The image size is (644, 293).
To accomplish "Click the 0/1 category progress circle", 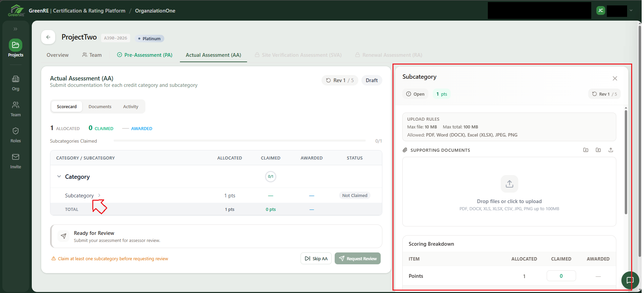I will coord(270,176).
